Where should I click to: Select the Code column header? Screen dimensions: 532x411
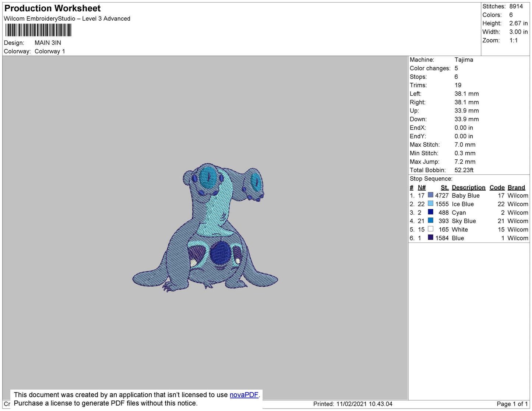point(497,187)
